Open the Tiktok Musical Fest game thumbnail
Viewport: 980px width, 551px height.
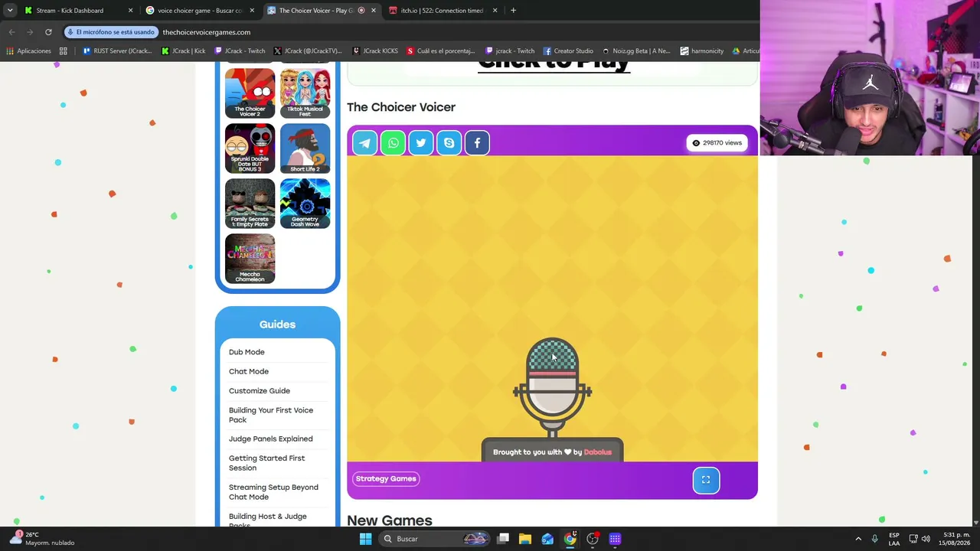click(x=305, y=93)
